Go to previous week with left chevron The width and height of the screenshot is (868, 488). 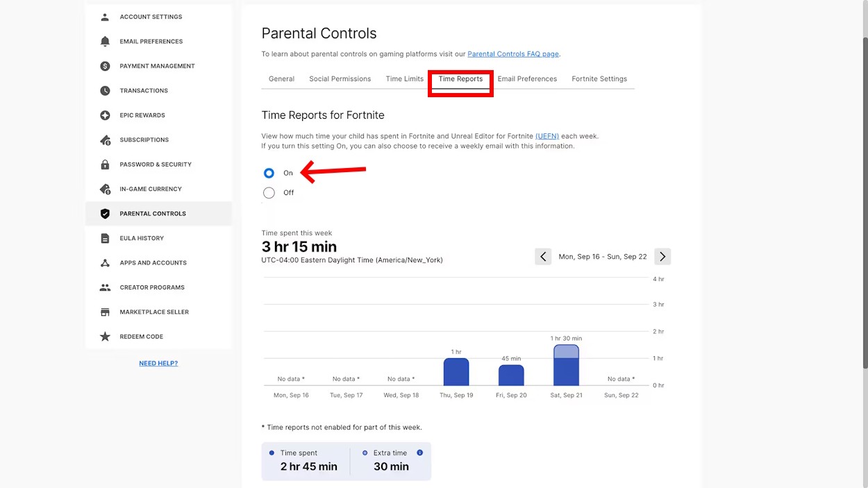click(543, 256)
